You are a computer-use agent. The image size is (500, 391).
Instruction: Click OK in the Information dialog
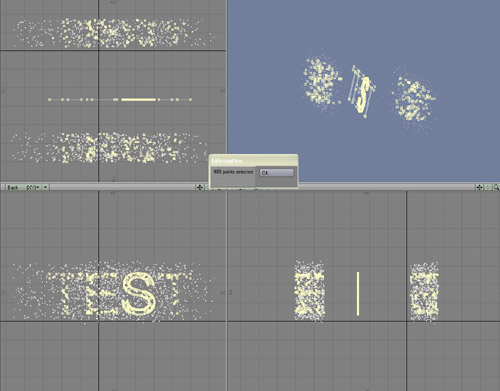276,173
